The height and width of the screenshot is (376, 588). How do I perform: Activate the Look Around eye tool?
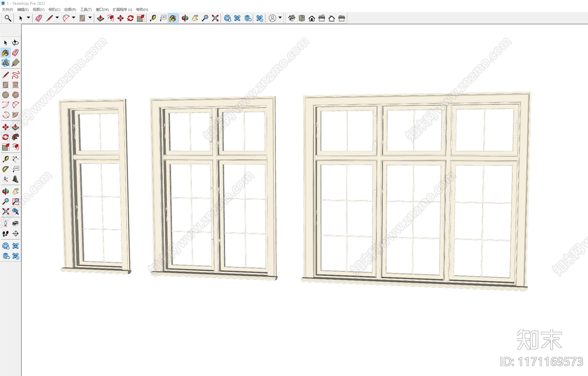[x=15, y=223]
